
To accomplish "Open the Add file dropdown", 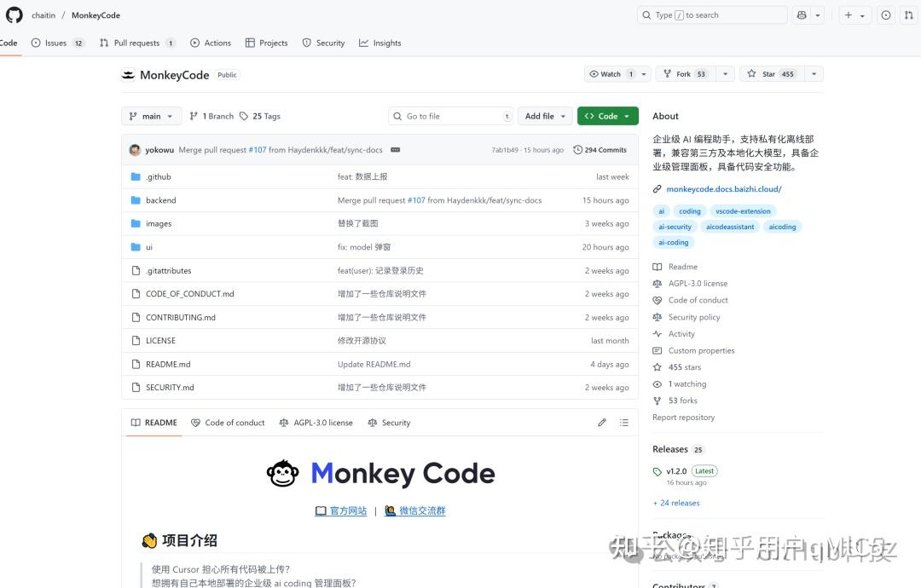I will (544, 116).
